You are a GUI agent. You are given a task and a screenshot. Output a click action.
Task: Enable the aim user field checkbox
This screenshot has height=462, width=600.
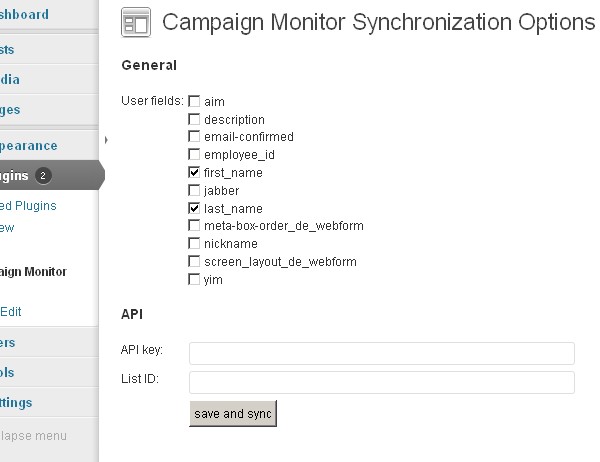tap(194, 101)
